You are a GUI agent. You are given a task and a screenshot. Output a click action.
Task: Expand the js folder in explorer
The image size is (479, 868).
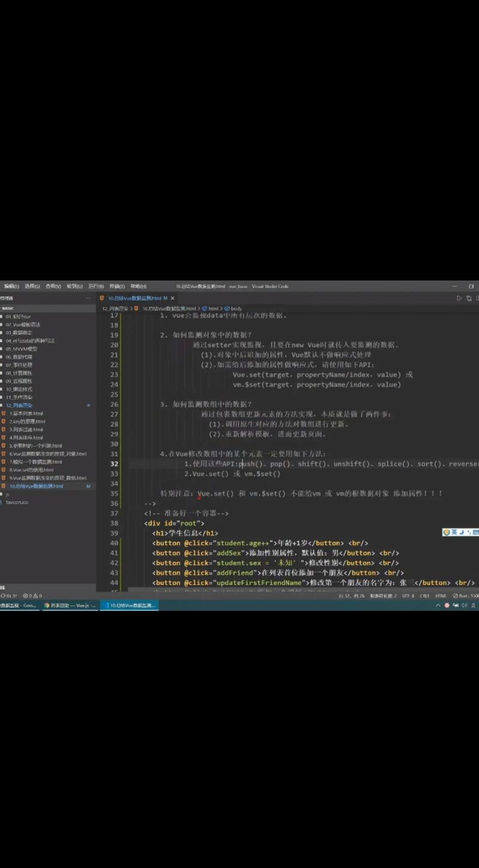(x=7, y=494)
